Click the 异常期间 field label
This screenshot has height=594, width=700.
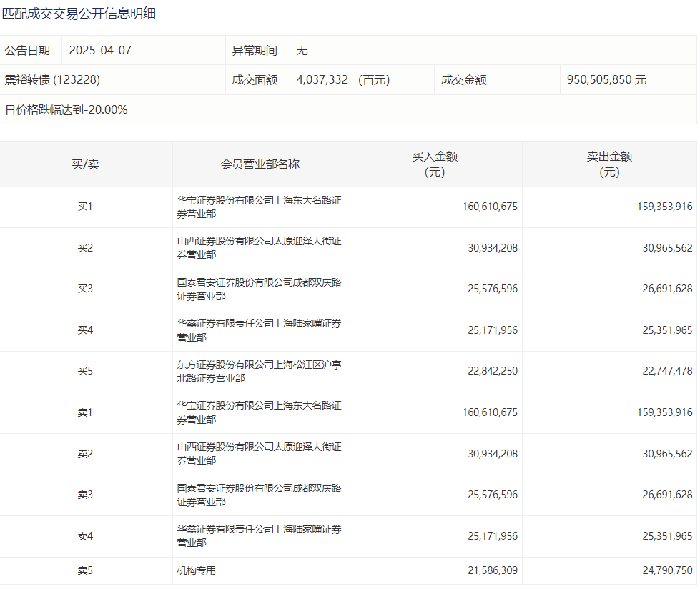tap(255, 51)
